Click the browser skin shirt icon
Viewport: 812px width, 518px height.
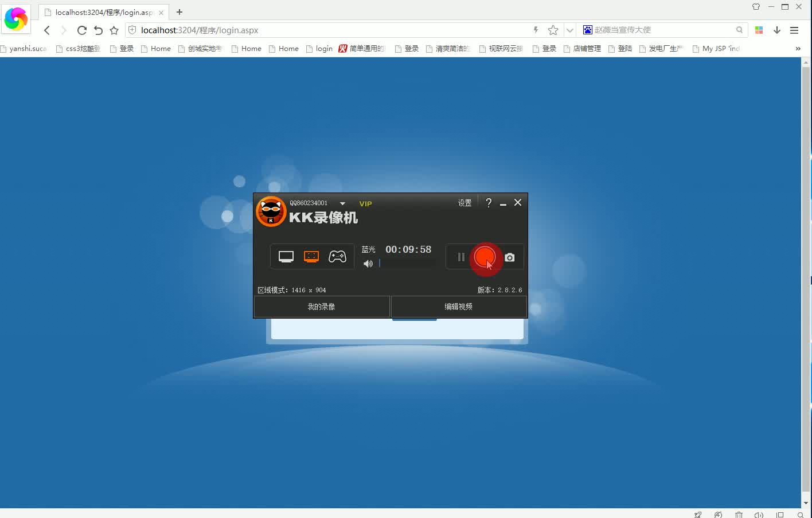coord(756,7)
